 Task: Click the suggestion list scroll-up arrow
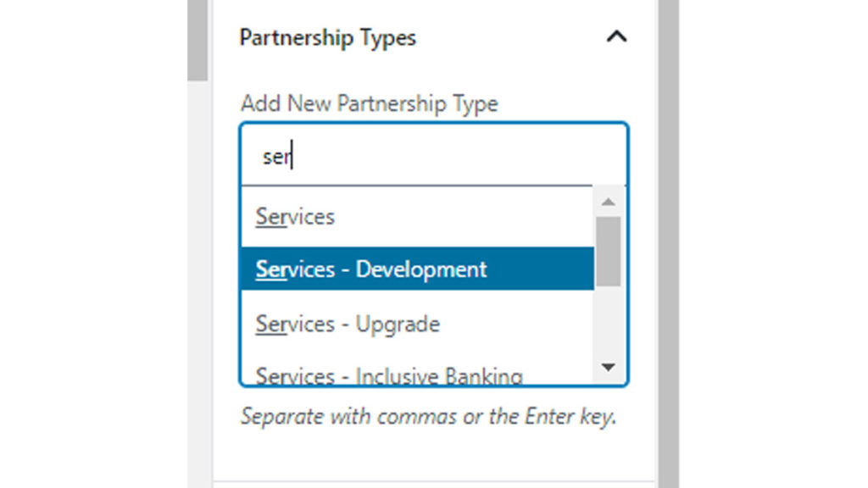click(x=608, y=202)
